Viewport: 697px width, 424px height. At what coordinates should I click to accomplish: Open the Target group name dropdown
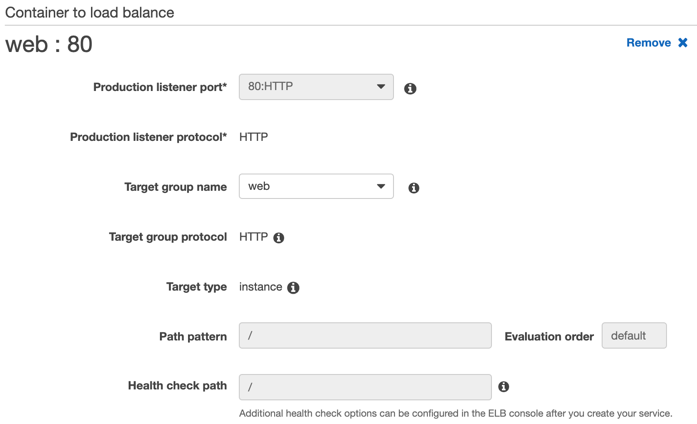point(316,186)
